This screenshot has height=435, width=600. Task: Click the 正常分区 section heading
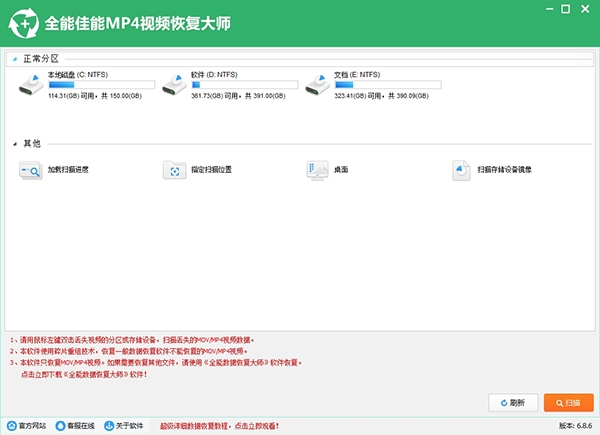pyautogui.click(x=41, y=59)
